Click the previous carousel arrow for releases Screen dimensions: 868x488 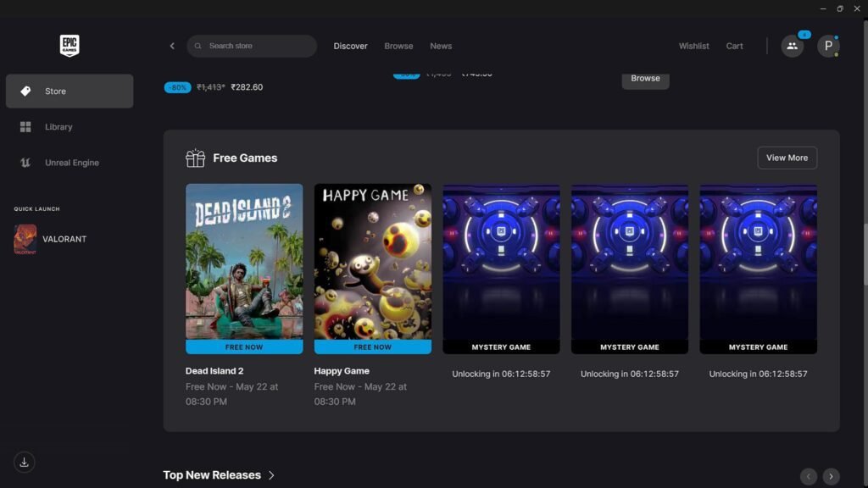(808, 476)
